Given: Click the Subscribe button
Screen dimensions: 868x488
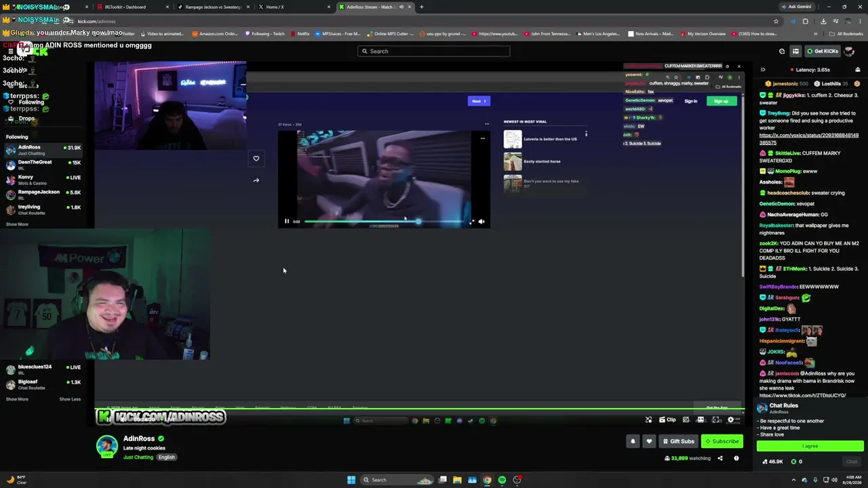Looking at the screenshot, I should tap(722, 441).
